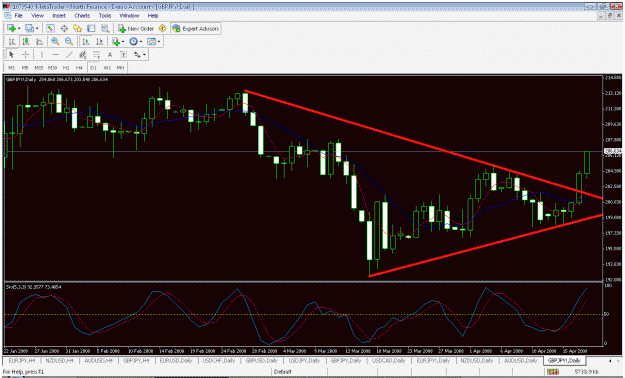
Task: Open the File menu
Action: point(18,16)
